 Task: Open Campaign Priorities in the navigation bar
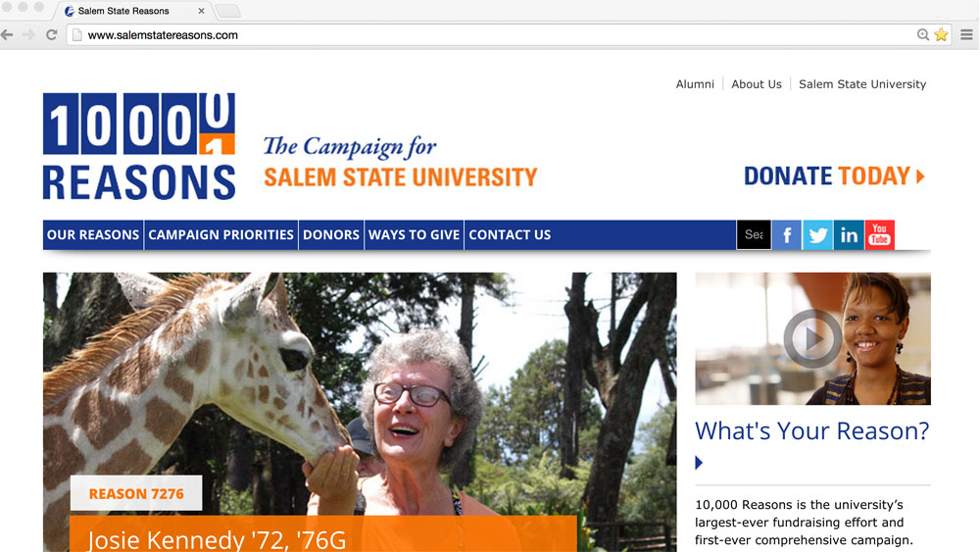click(220, 235)
